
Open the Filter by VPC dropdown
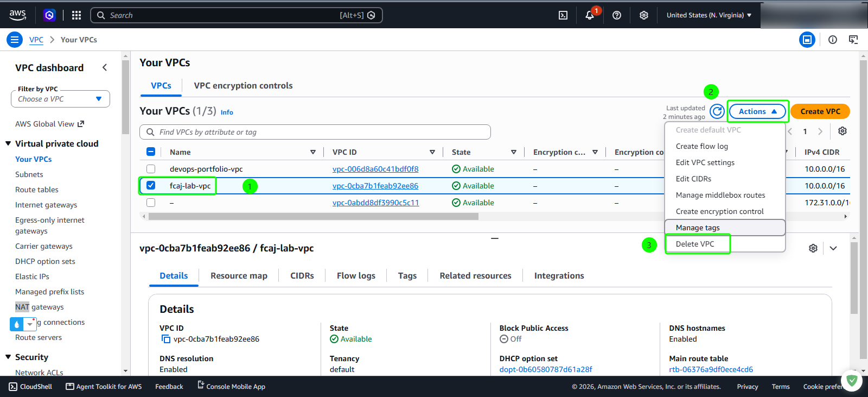coord(60,99)
